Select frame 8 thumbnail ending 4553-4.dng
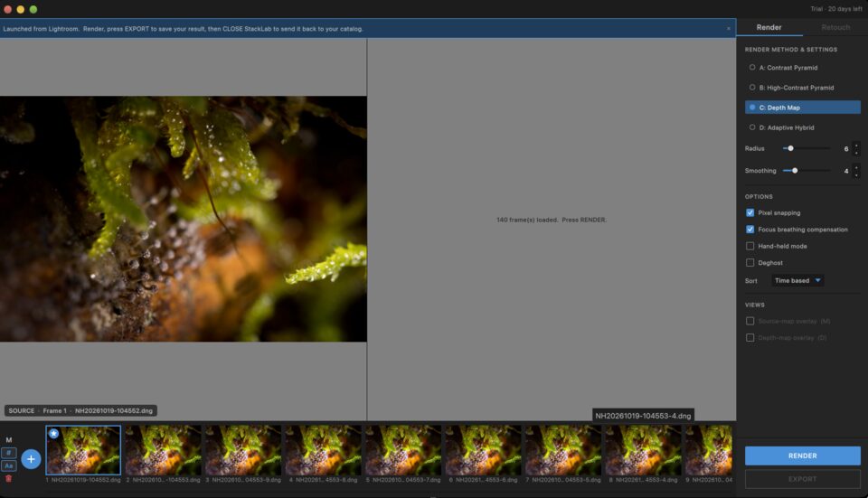The width and height of the screenshot is (868, 498). point(643,450)
